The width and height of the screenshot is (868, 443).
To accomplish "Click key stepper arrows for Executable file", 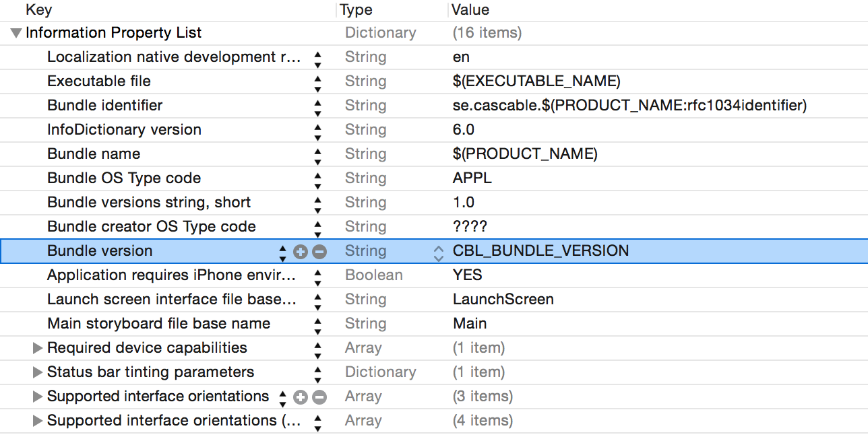I will click(x=318, y=82).
